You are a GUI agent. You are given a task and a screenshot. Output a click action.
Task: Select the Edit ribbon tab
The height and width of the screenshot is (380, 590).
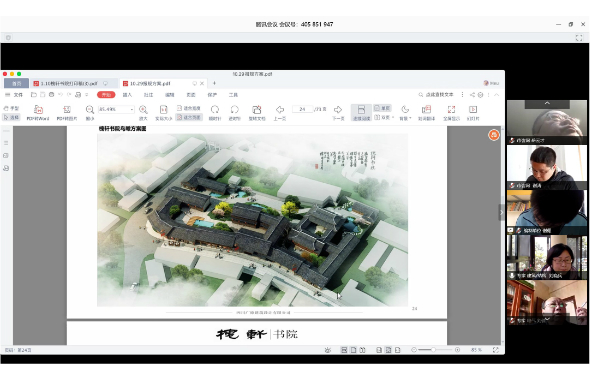[x=170, y=95]
